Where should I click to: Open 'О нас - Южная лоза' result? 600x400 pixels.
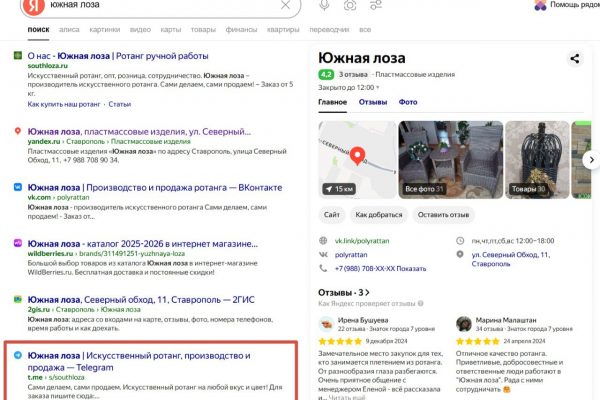coord(118,56)
